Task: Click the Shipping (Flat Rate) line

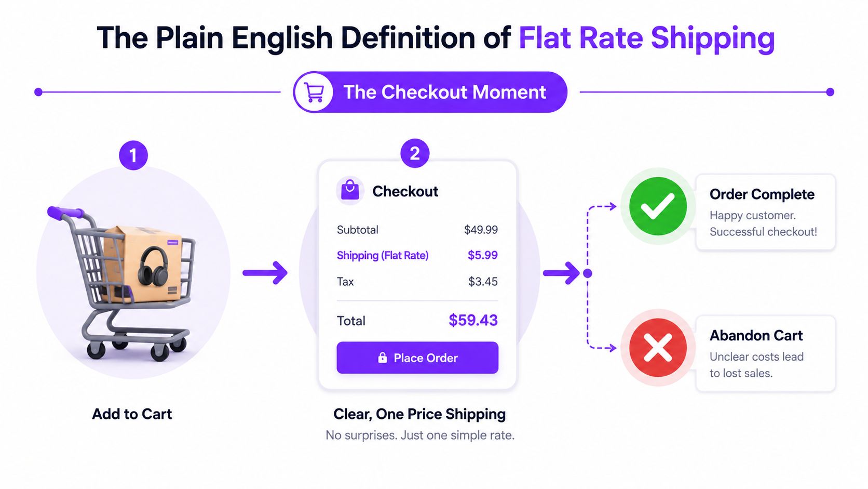Action: click(417, 255)
